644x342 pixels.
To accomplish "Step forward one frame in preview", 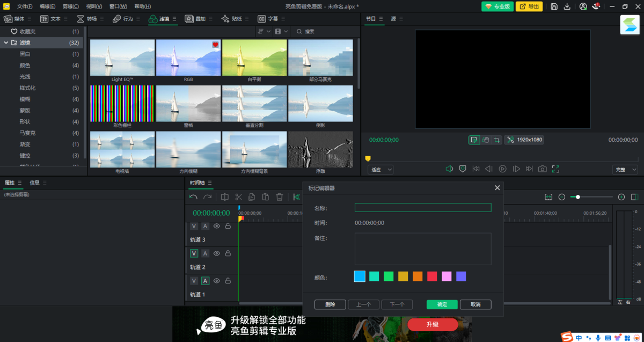I will (516, 169).
